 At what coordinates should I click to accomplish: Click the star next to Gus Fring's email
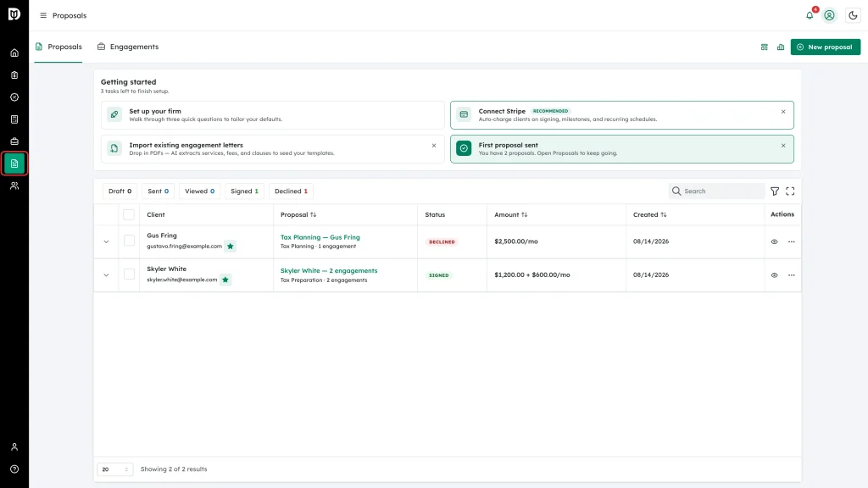pyautogui.click(x=231, y=247)
